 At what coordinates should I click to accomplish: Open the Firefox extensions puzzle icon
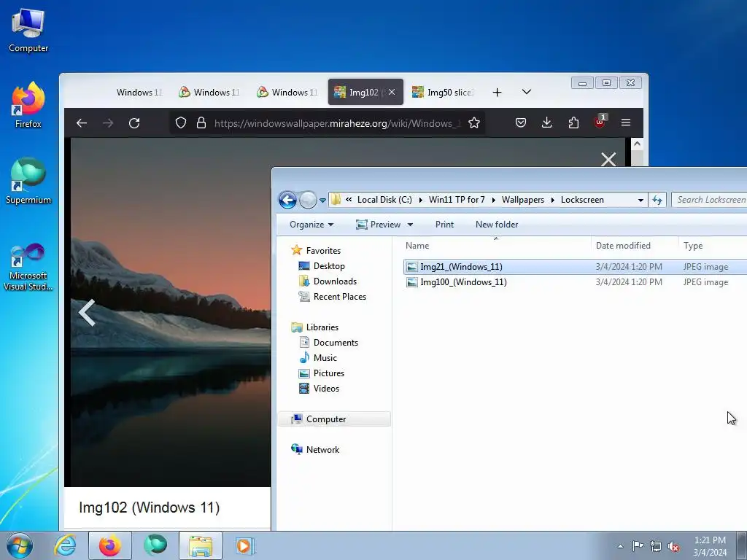pos(573,122)
